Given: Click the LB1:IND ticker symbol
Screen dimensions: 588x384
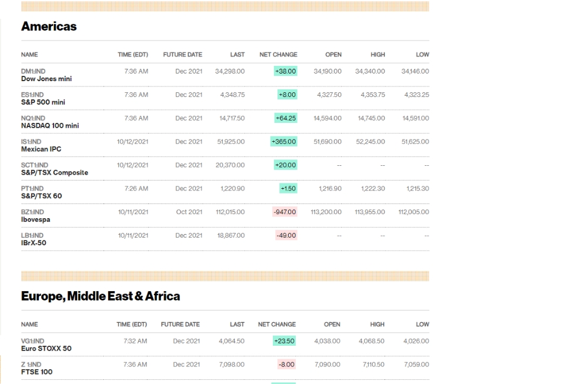Looking at the screenshot, I should tap(32, 235).
